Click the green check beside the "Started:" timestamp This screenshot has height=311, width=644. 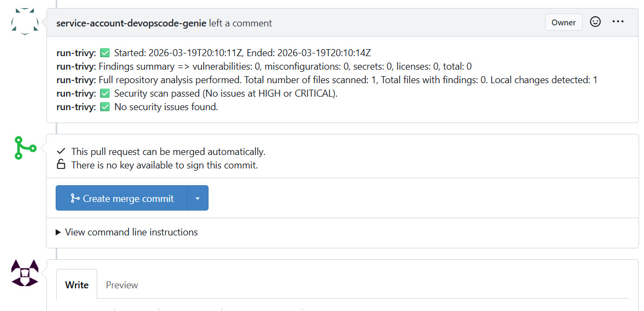(x=105, y=53)
